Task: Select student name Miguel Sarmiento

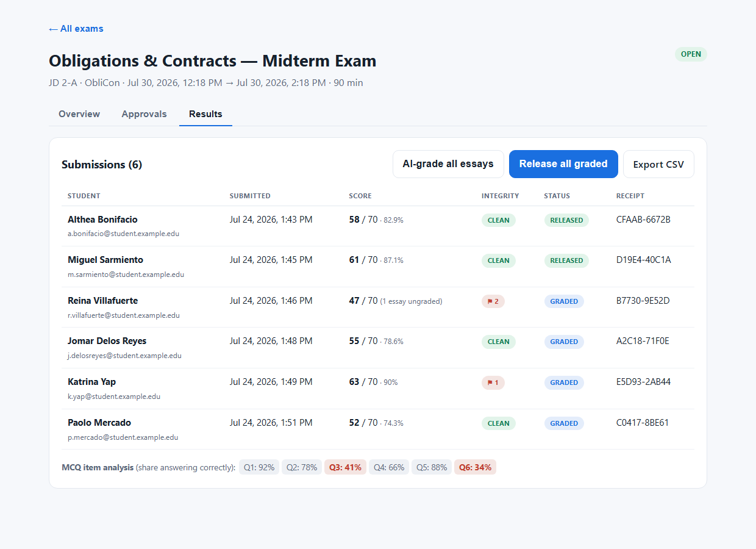Action: coord(105,260)
